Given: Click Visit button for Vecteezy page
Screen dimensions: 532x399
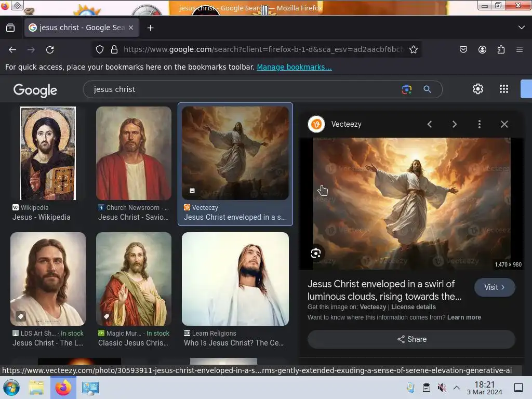Looking at the screenshot, I should point(495,287).
